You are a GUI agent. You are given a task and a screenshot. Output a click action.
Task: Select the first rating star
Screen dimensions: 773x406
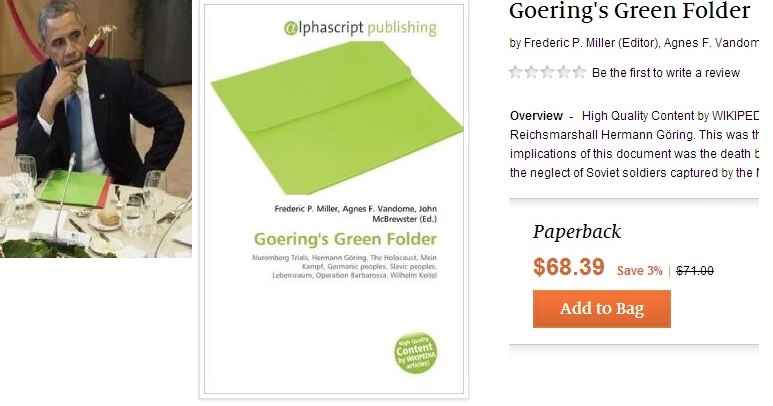click(x=516, y=72)
